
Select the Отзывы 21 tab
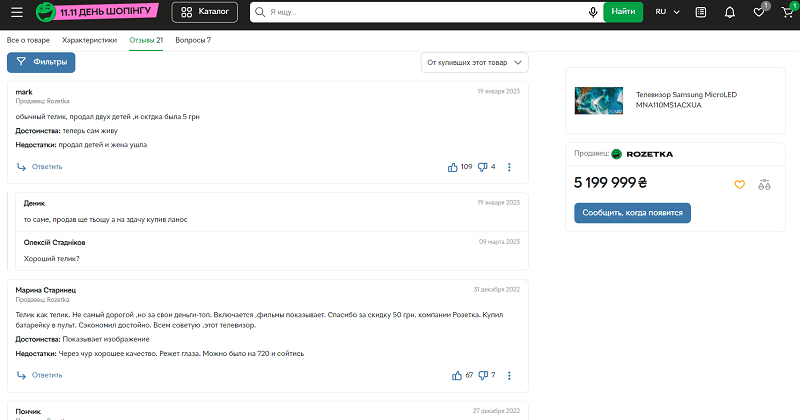[146, 40]
